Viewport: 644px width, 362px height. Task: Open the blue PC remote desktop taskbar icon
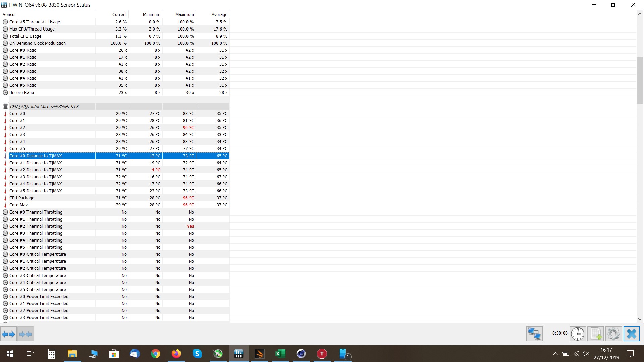click(93, 354)
